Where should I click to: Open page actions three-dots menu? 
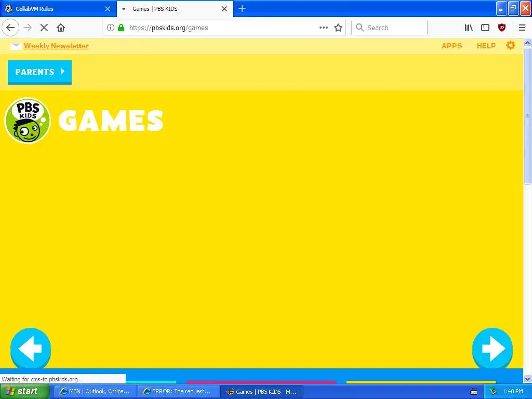[x=323, y=28]
